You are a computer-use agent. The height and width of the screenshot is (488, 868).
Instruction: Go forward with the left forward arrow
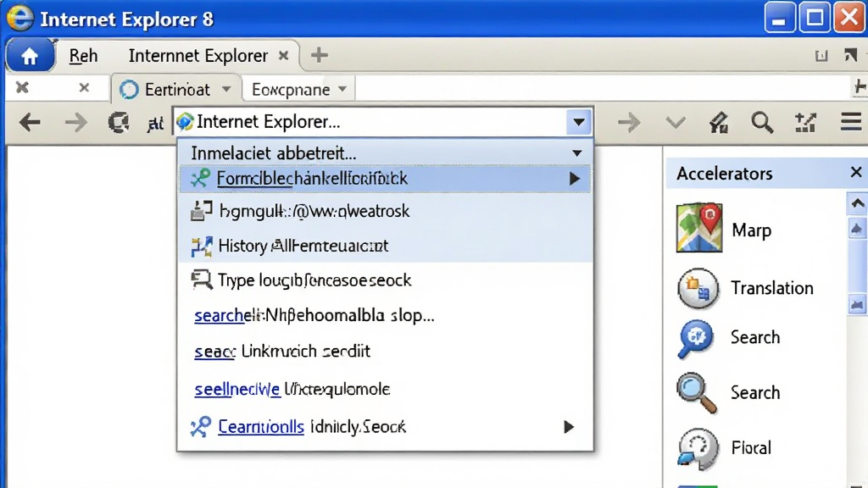[75, 122]
